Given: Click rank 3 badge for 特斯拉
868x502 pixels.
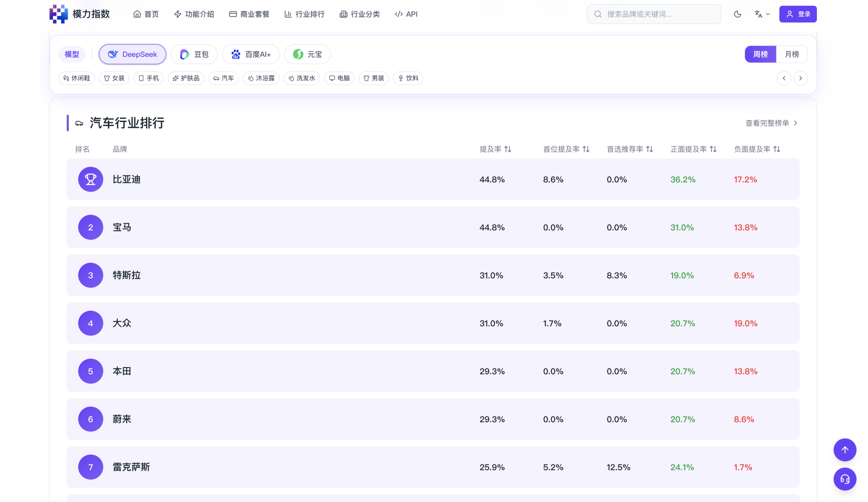Looking at the screenshot, I should pyautogui.click(x=91, y=275).
